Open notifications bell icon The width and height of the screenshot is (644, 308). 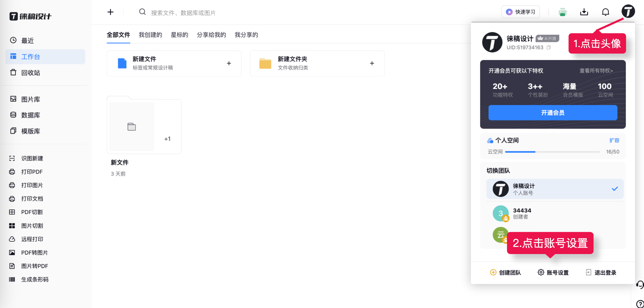606,12
